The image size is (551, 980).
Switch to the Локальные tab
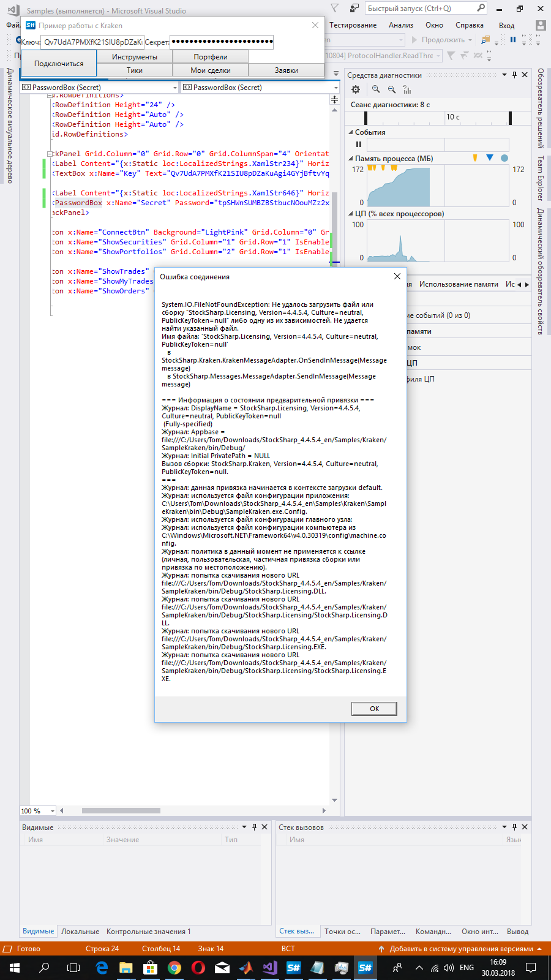(x=80, y=932)
